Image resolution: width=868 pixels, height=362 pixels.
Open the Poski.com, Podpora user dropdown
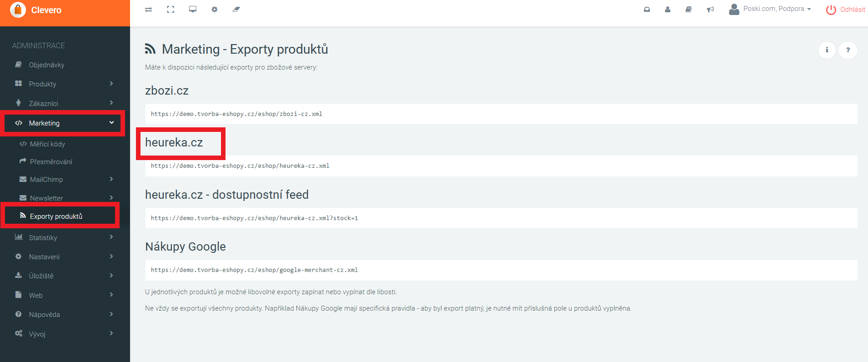pos(770,9)
